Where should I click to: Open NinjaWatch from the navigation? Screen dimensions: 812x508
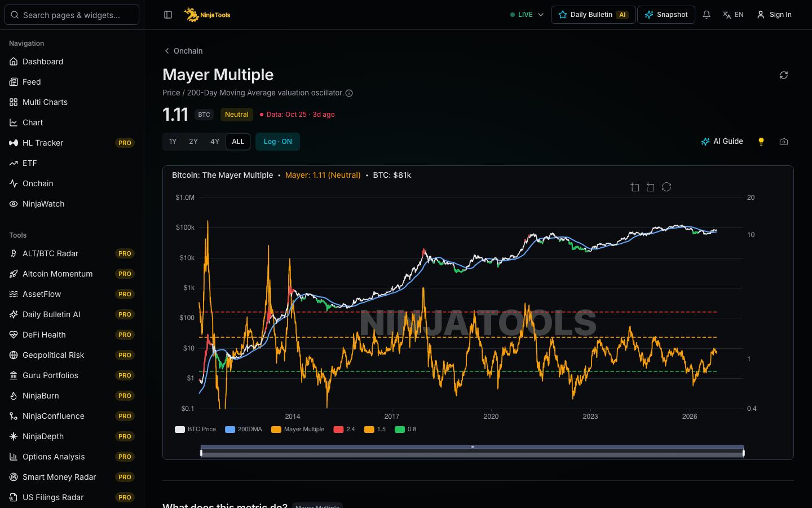coord(72,204)
